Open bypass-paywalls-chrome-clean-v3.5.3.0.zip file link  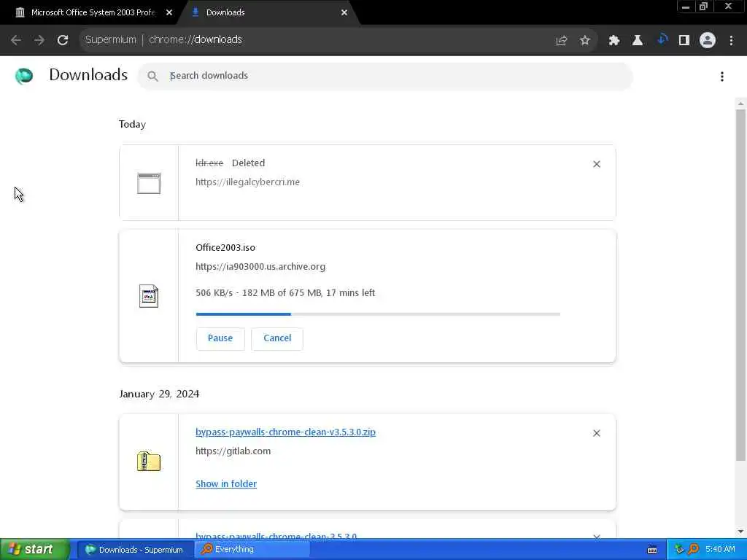click(285, 432)
